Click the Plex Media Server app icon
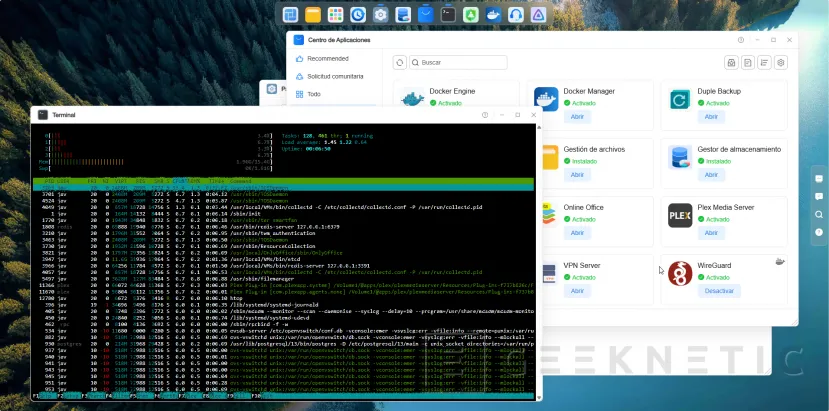Screen dimensions: 829x411 pos(680,215)
